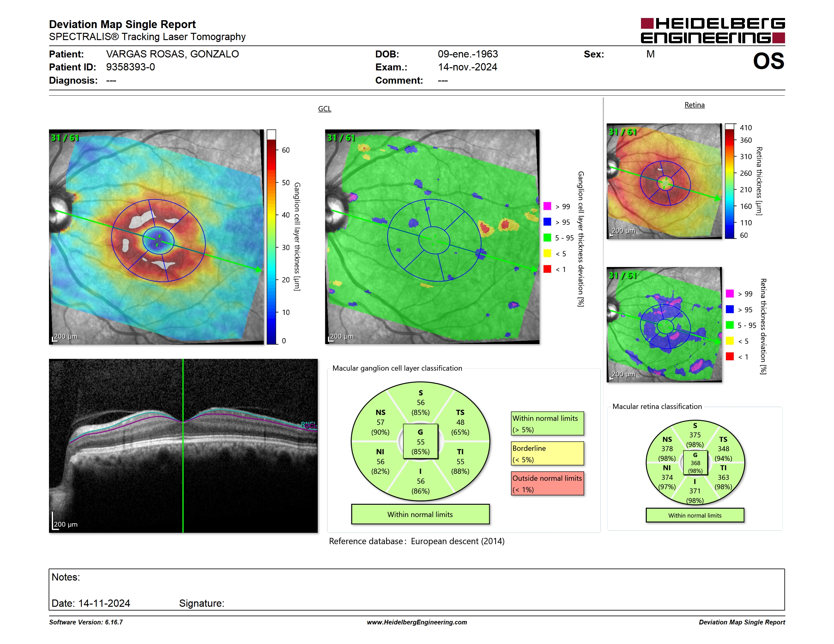Click the retina superior sector value 375

pyautogui.click(x=695, y=435)
